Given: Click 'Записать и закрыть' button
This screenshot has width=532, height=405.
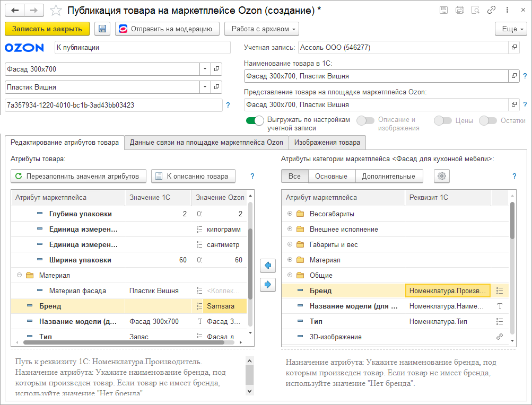Looking at the screenshot, I should click(47, 29).
